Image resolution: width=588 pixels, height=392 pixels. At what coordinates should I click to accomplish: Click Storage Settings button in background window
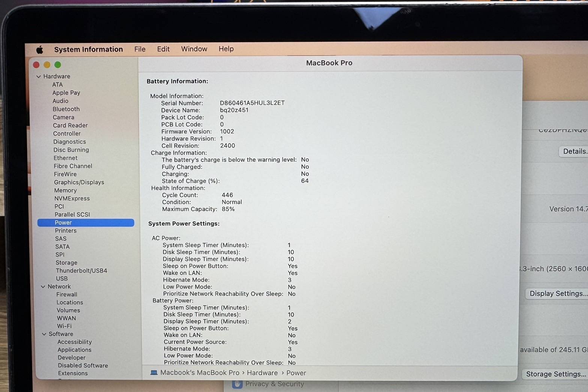click(555, 374)
